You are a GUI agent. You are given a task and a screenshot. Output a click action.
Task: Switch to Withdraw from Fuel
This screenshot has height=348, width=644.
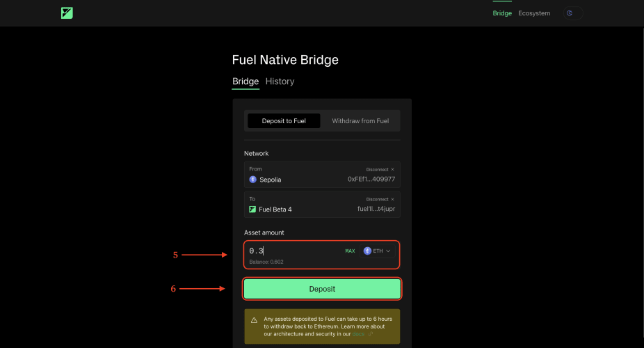tap(360, 121)
